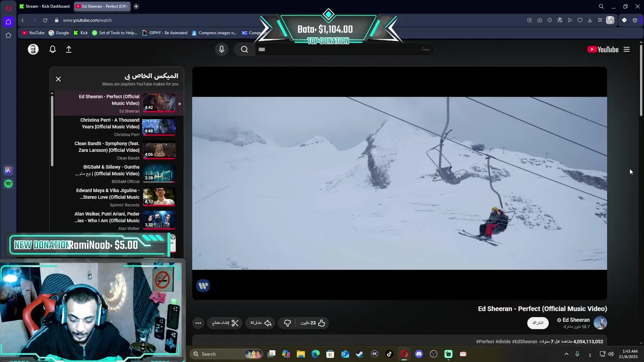Image resolution: width=644 pixels, height=362 pixels.
Task: Select the Ed Sheeran Perfect browser tab
Action: [102, 6]
